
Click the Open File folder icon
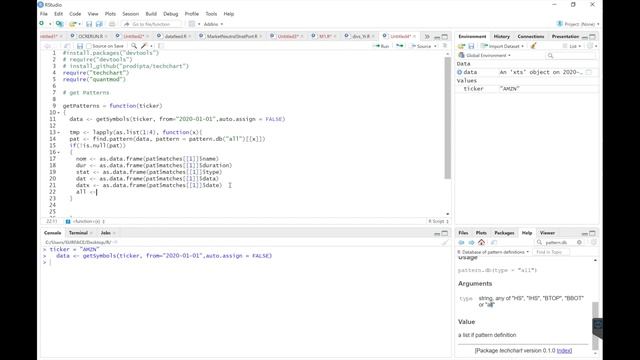click(73, 24)
